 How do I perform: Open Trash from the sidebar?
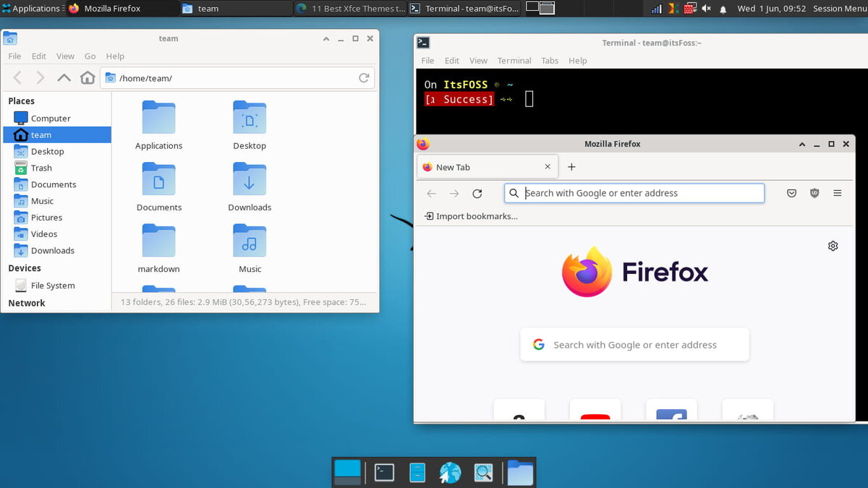tap(57, 168)
